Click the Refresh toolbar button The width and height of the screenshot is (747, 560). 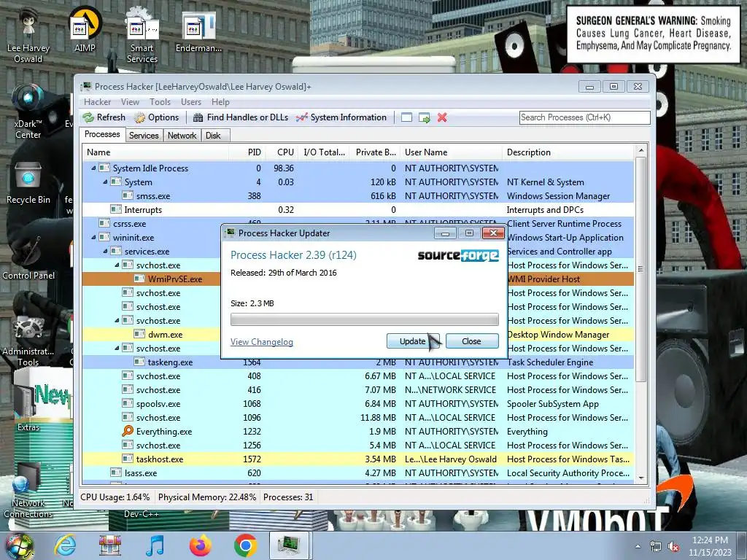(104, 117)
